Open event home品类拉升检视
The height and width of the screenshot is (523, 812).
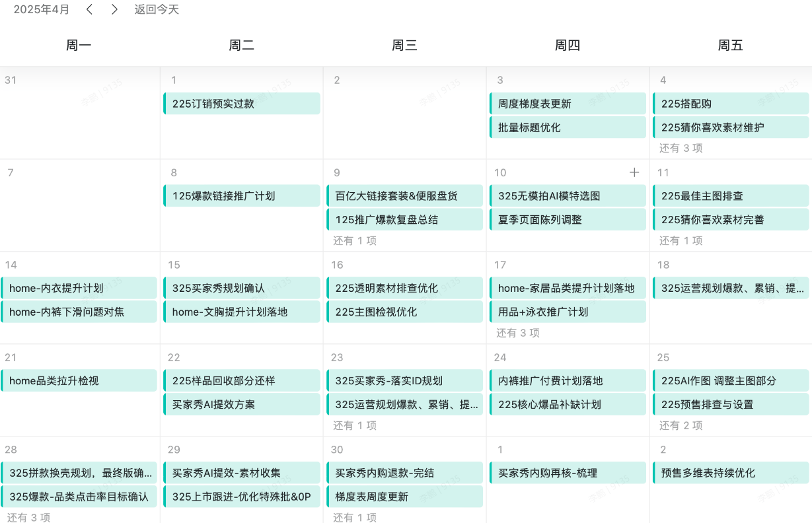[x=79, y=381]
